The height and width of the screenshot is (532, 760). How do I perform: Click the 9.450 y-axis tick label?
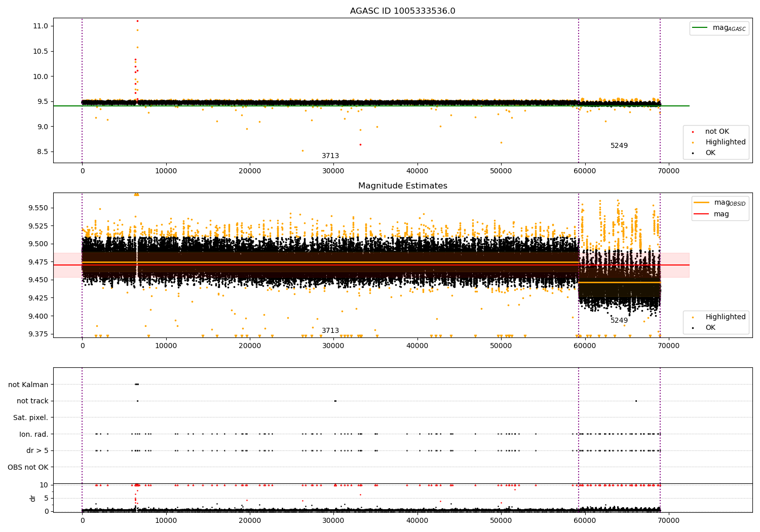37,280
